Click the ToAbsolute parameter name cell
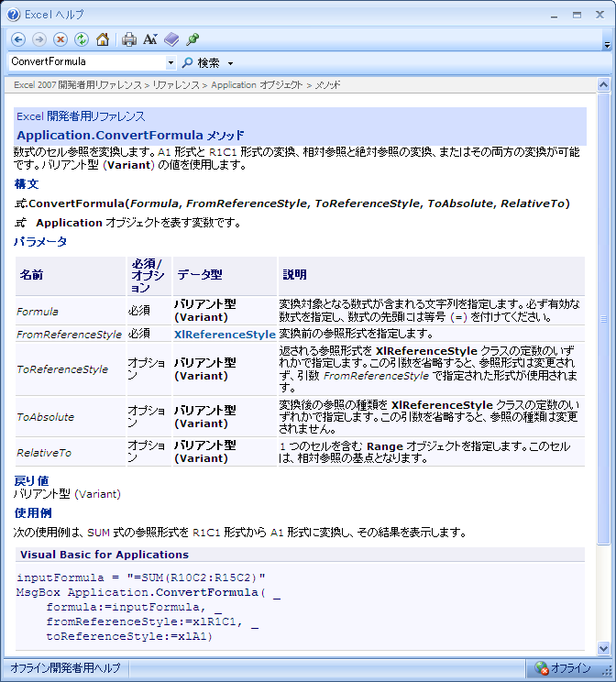 71,417
